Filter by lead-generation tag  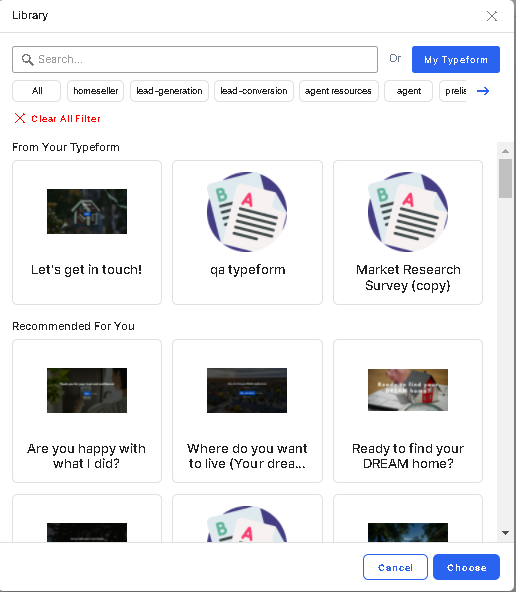pyautogui.click(x=169, y=91)
